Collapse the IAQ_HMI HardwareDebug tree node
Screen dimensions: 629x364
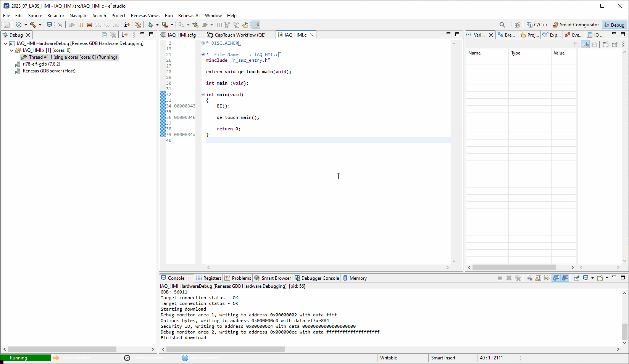click(5, 43)
